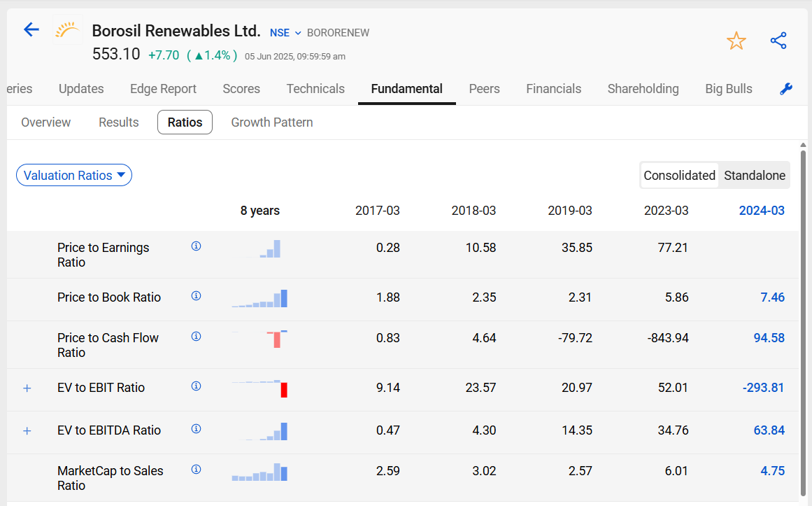The height and width of the screenshot is (506, 812).
Task: Show info for EV to EBITDA Ratio
Action: [x=197, y=429]
